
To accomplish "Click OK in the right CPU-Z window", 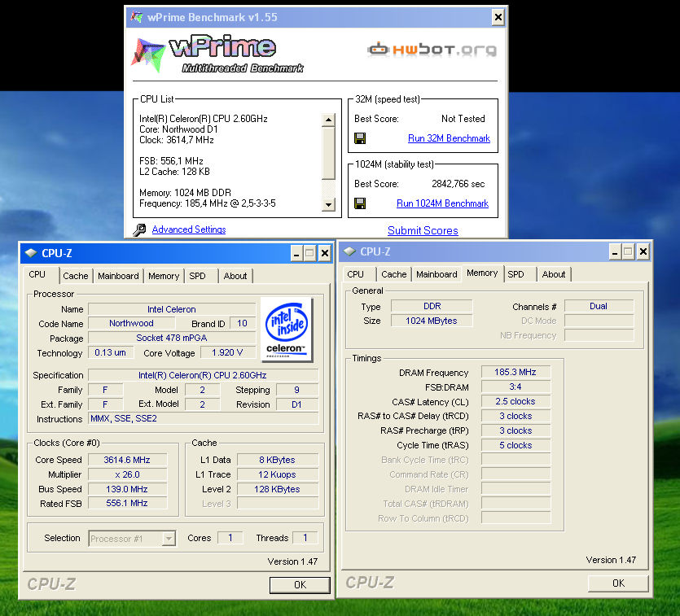I will pos(618,583).
